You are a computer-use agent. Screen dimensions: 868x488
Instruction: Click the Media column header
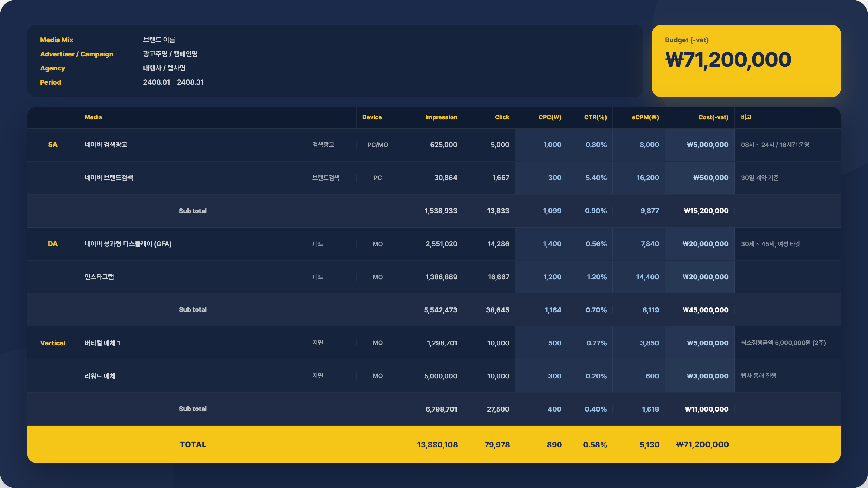coord(93,117)
